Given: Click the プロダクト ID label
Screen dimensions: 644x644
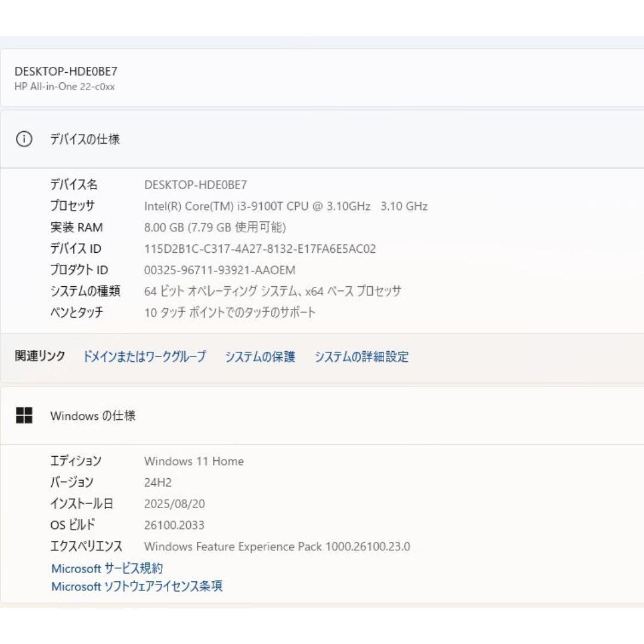Looking at the screenshot, I should pyautogui.click(x=79, y=270).
